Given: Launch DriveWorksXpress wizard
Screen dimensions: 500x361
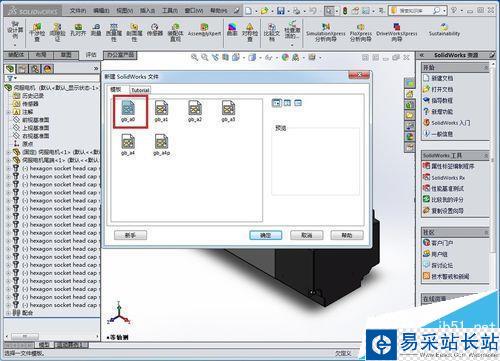Looking at the screenshot, I should [397, 32].
